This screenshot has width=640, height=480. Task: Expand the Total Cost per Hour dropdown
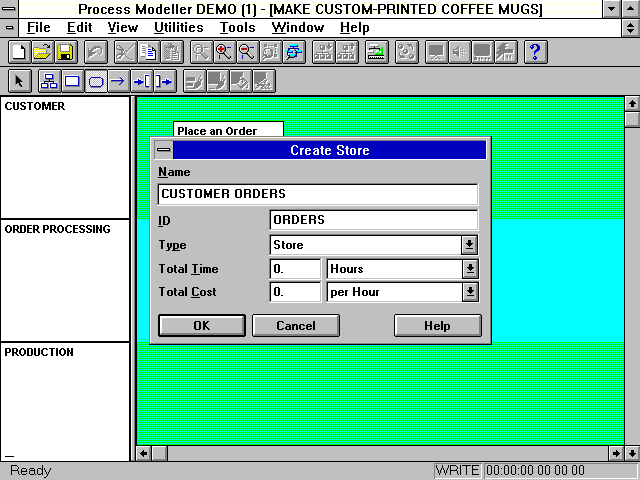pyautogui.click(x=469, y=292)
